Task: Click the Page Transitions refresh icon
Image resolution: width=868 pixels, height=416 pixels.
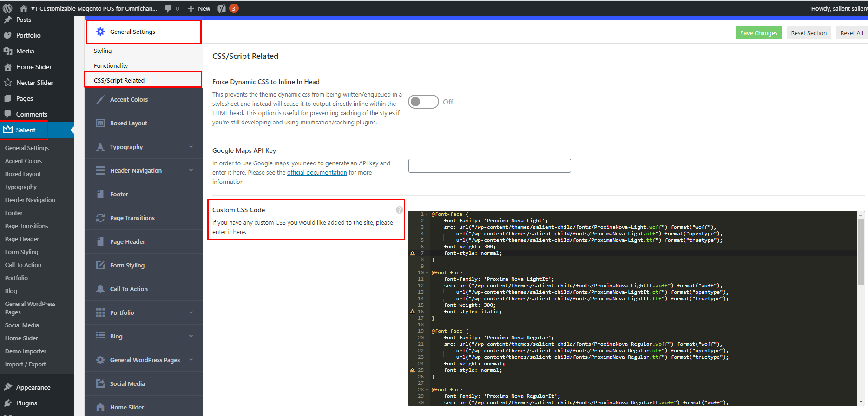Action: point(100,218)
